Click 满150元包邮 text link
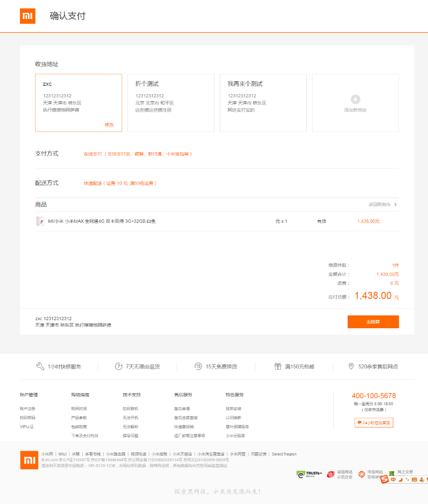Image resolution: width=428 pixels, height=504 pixels. [300, 366]
